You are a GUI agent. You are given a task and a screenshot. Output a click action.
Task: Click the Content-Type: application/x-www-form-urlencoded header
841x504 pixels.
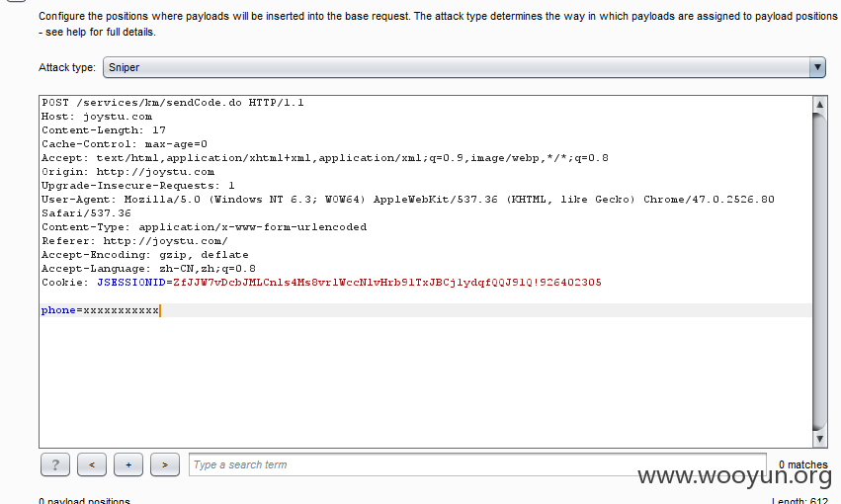point(205,227)
